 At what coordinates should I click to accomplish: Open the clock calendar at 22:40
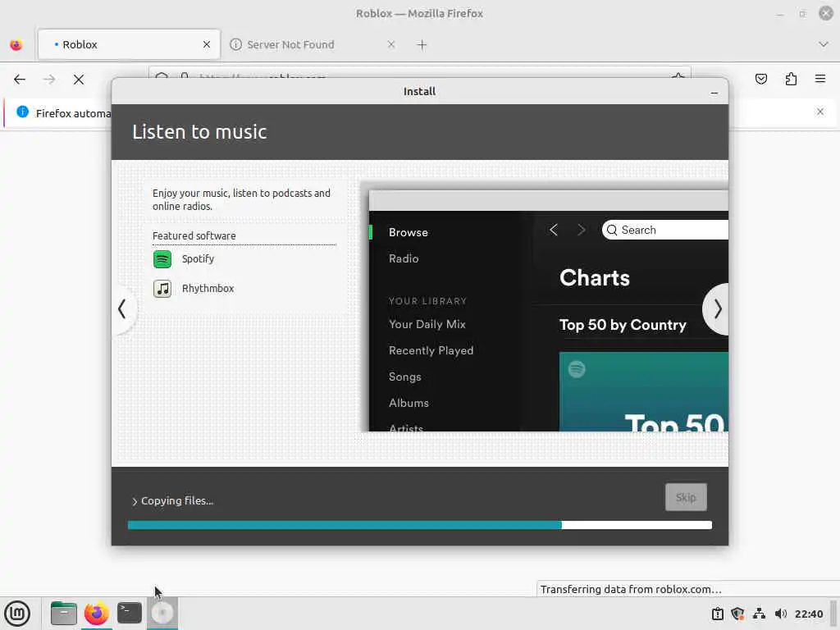808,614
